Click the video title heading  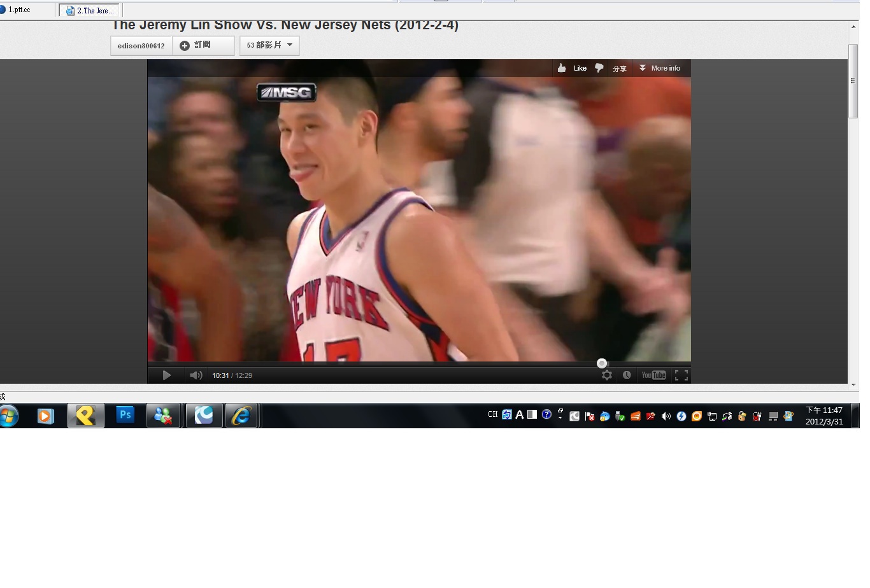click(x=285, y=25)
